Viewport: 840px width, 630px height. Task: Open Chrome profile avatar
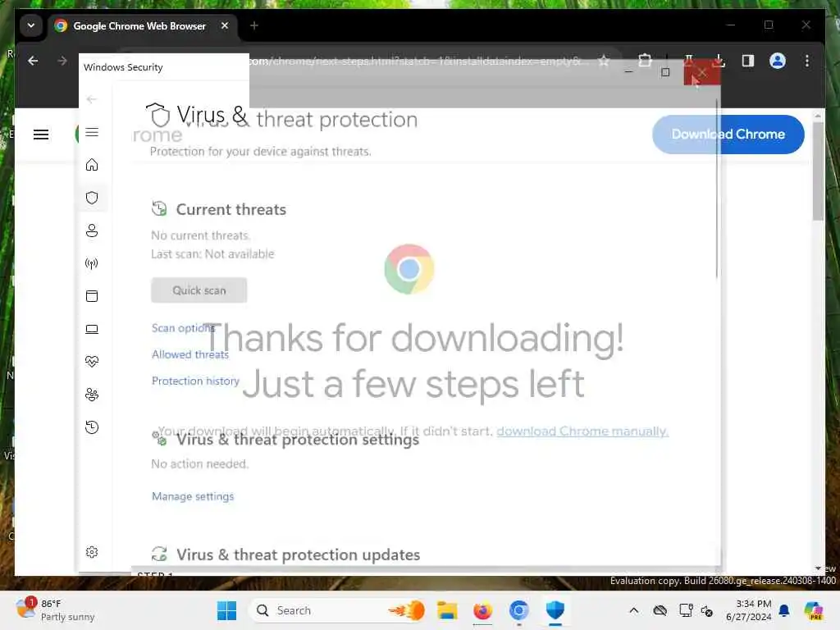pos(778,61)
